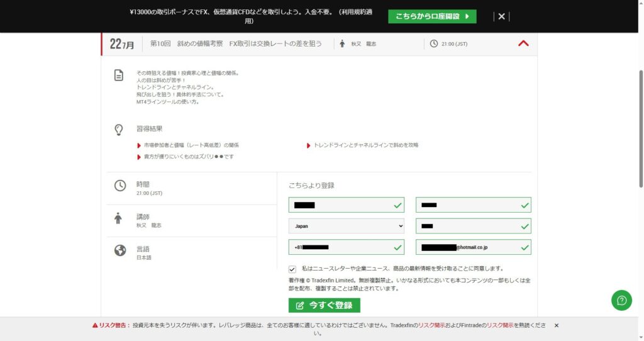644x341 pixels.
Task: Open account via green banner button
Action: pyautogui.click(x=432, y=16)
